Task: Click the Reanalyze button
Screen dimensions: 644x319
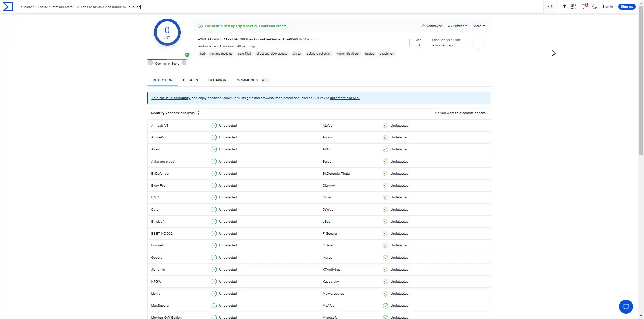Action: [431, 26]
